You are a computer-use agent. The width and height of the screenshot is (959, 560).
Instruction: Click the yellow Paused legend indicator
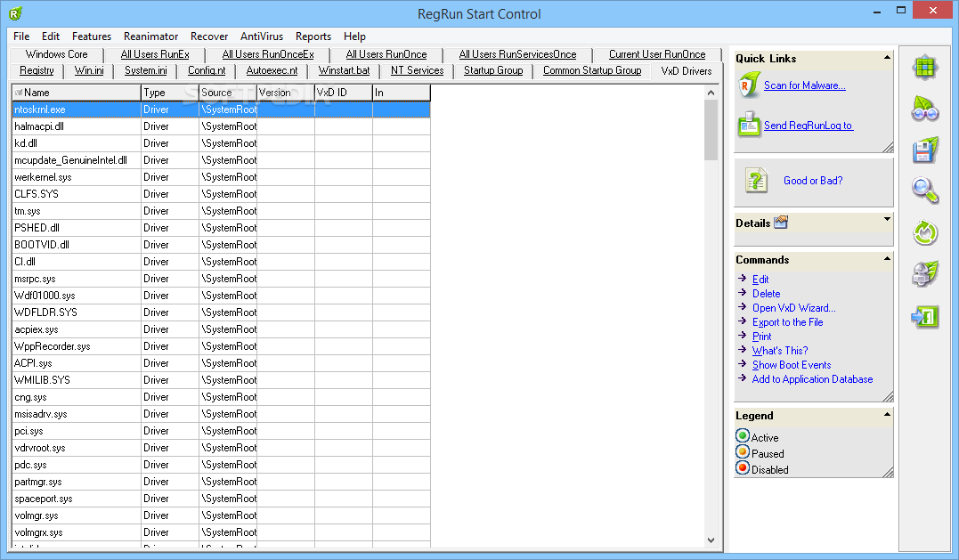click(x=743, y=451)
